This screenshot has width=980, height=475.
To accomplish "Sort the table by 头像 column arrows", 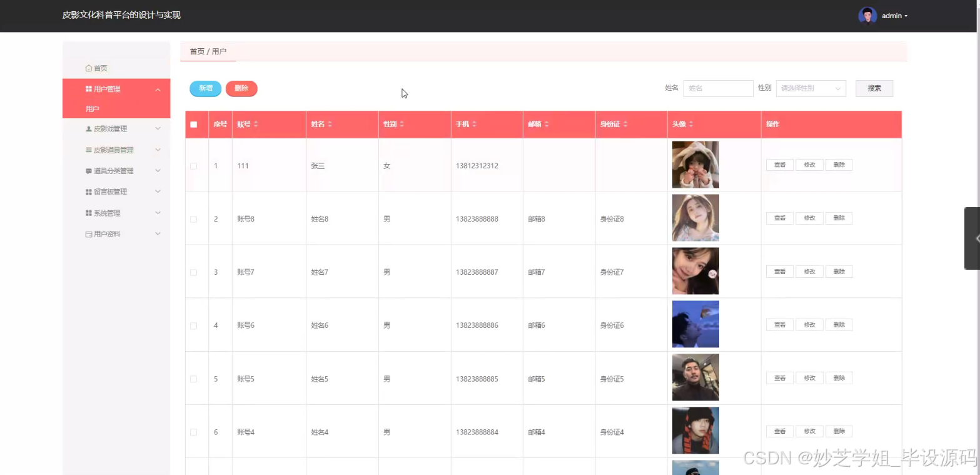I will click(x=691, y=125).
